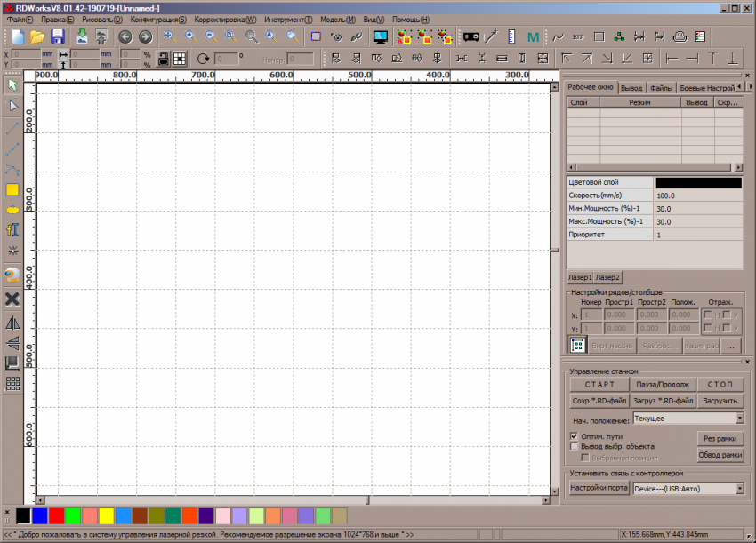
Task: Open the Конфигурация menu
Action: (158, 19)
